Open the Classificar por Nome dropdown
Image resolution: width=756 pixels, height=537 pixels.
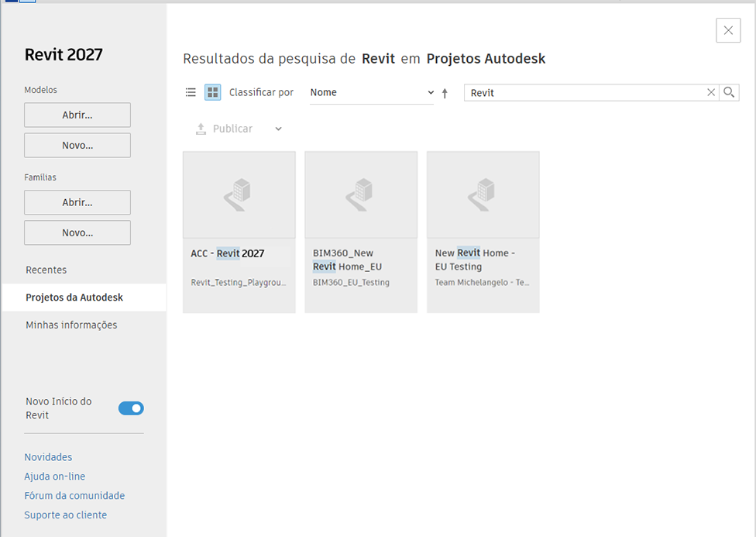(x=372, y=93)
